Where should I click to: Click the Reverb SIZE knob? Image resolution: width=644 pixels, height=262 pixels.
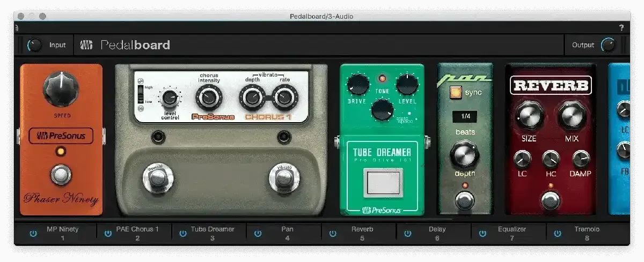coord(529,114)
